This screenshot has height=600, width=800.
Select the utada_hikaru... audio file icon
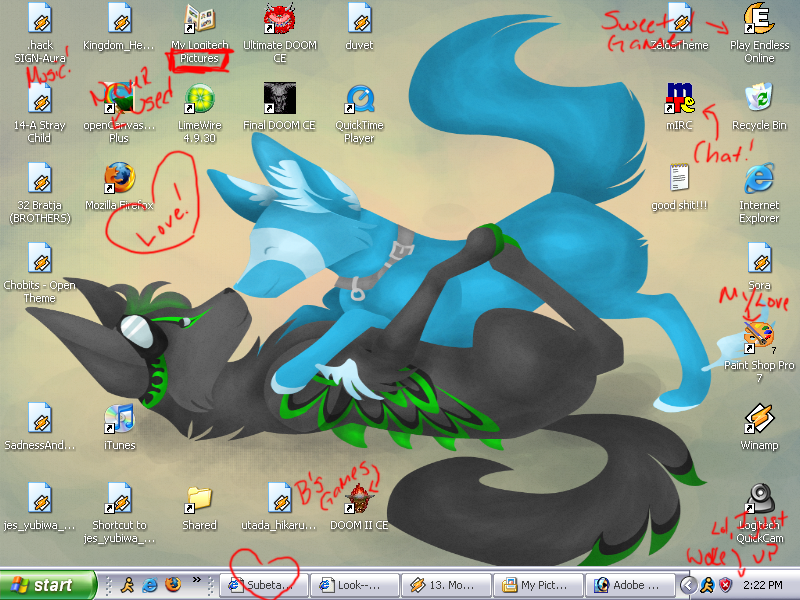pos(280,498)
